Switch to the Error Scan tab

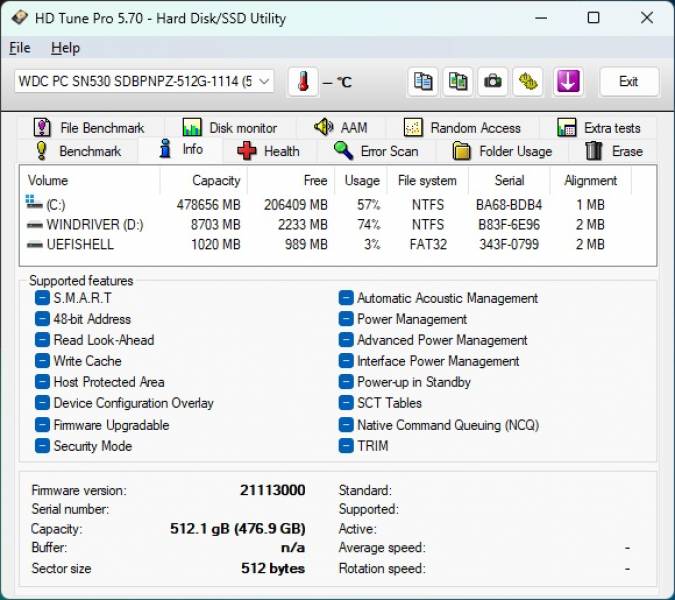pos(377,151)
